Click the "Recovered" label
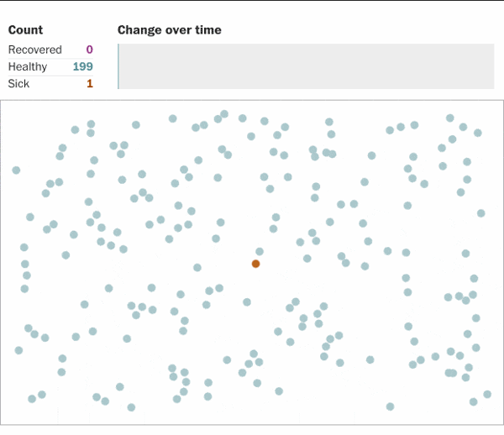 [x=34, y=50]
